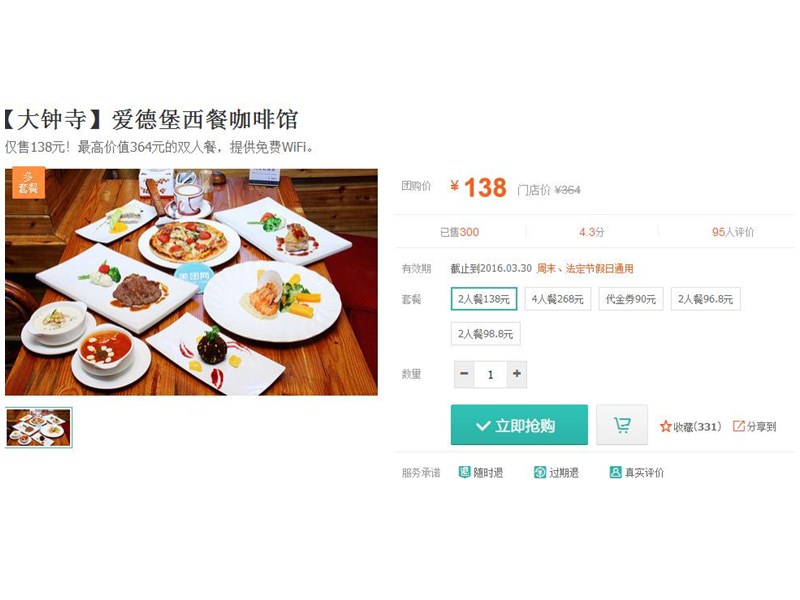Click the shopping cart icon button

[x=621, y=424]
